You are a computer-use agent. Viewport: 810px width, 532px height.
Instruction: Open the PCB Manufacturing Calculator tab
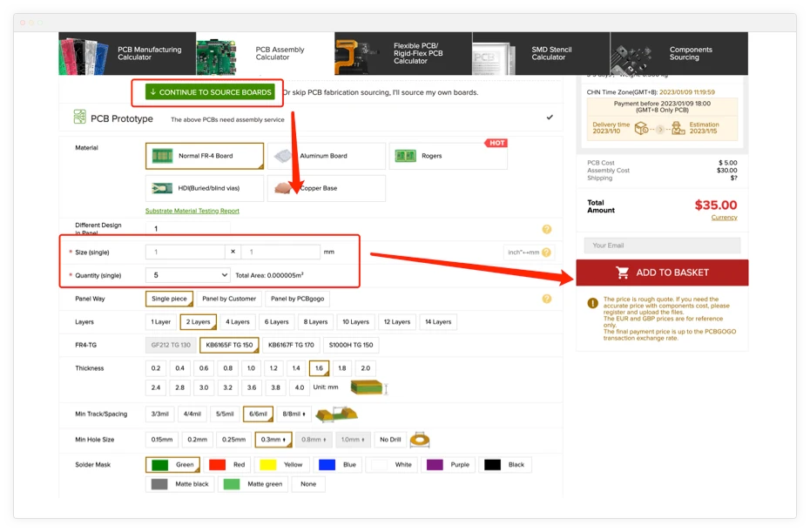tap(127, 53)
